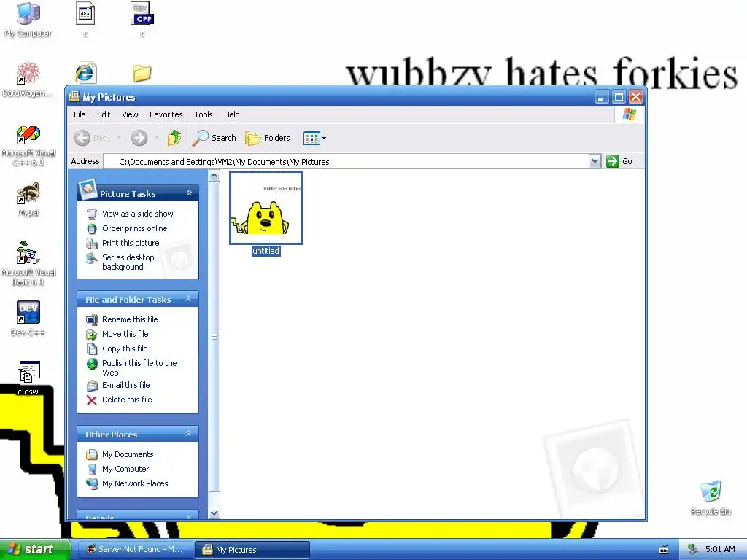Click Copy this file
The width and height of the screenshot is (747, 560).
(125, 349)
